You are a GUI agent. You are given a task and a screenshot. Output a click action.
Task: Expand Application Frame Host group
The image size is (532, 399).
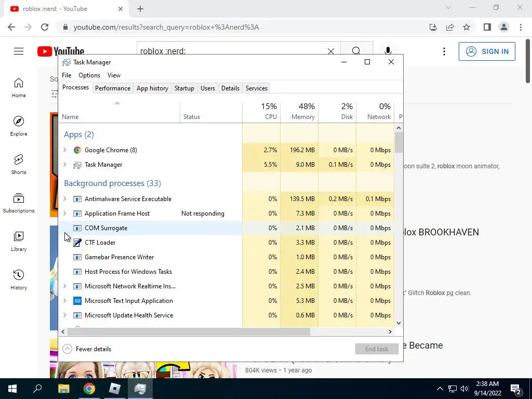pos(65,214)
